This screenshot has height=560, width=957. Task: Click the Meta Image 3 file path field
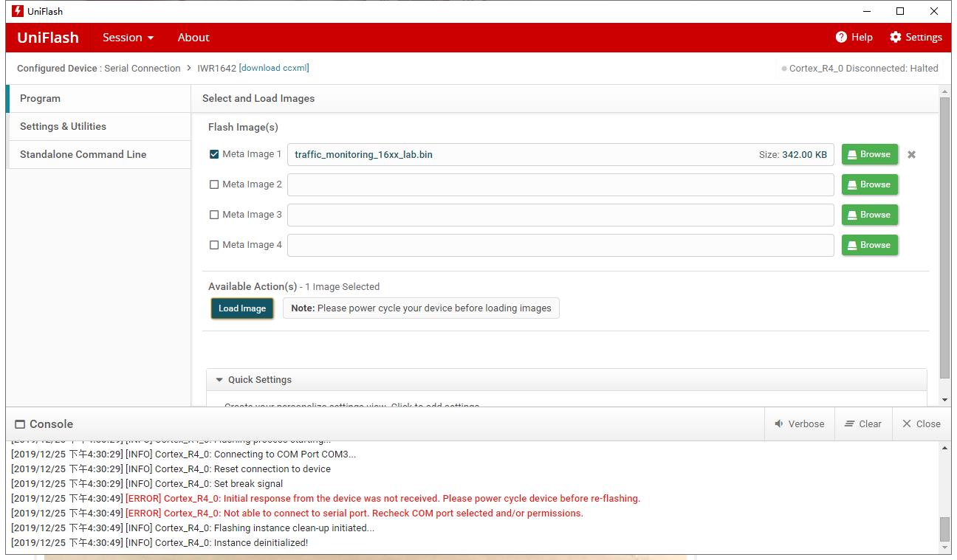point(560,215)
